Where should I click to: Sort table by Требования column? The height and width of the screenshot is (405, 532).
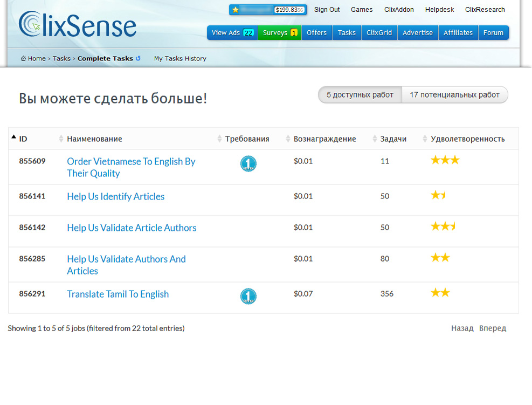point(247,139)
